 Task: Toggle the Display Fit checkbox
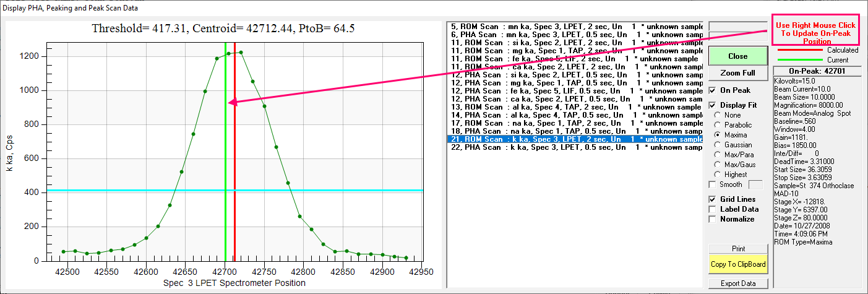pos(713,105)
